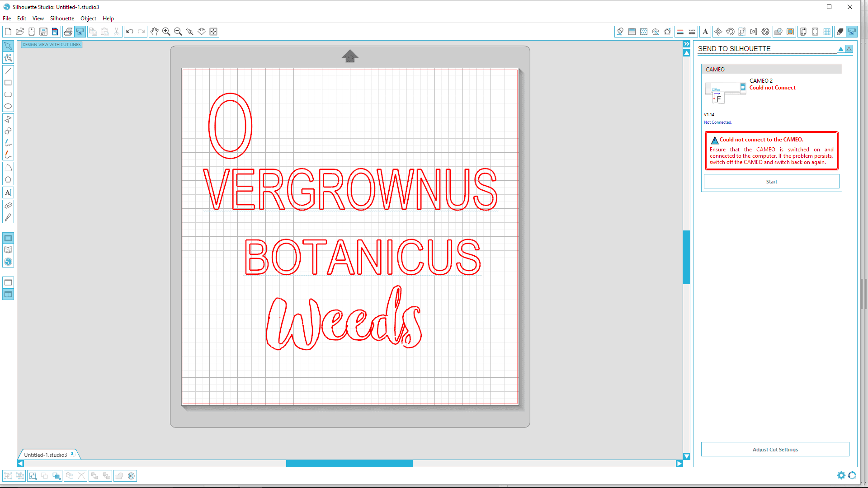Switch to filled triangle panel mode

click(840, 49)
